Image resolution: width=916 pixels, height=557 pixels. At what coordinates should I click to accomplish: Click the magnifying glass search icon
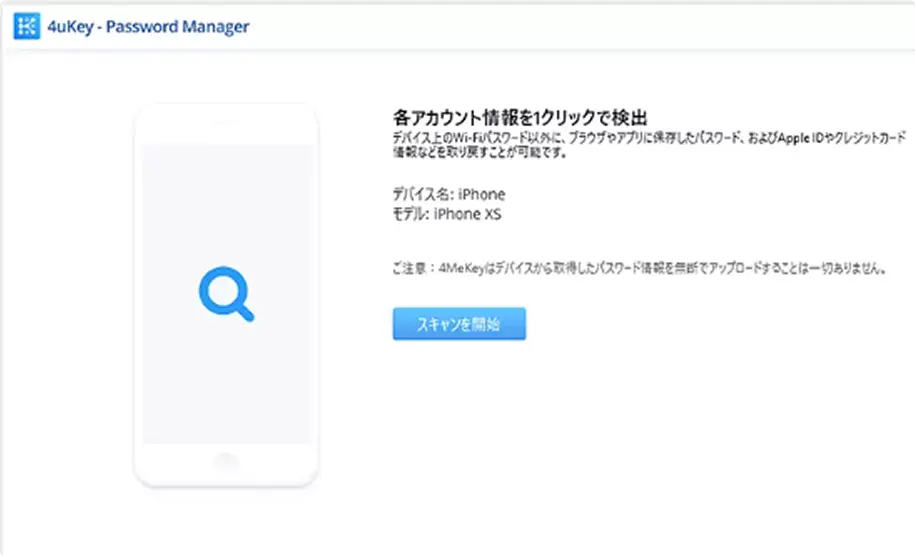click(x=226, y=294)
